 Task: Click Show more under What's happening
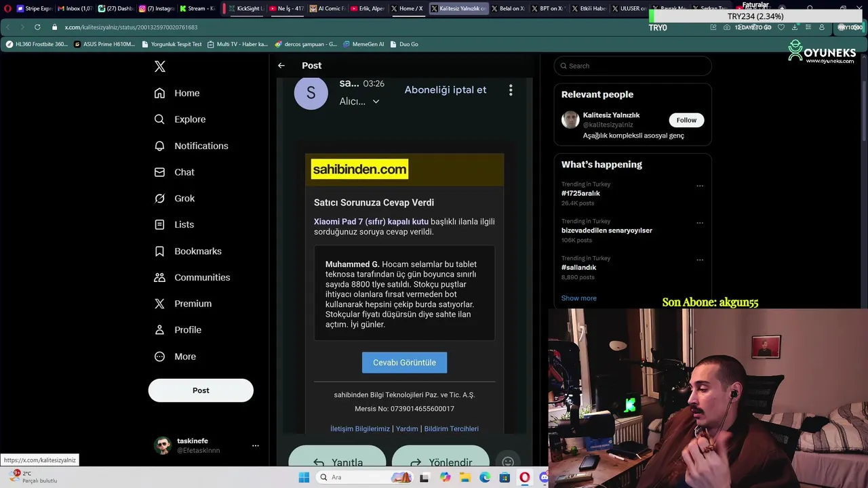click(579, 298)
